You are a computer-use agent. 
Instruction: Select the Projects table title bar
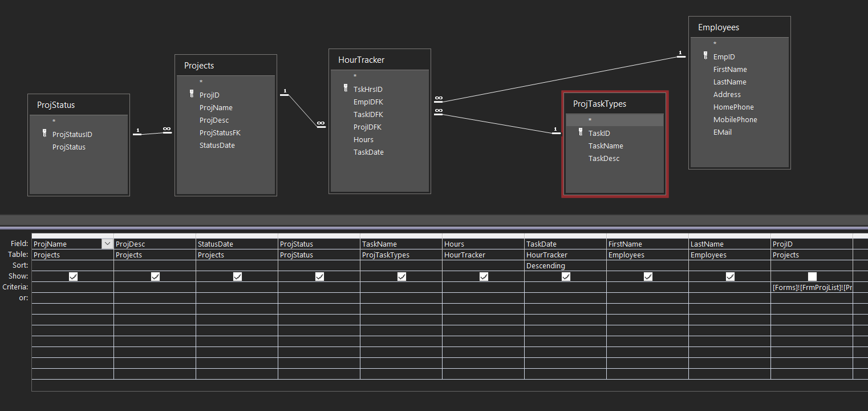[226, 66]
